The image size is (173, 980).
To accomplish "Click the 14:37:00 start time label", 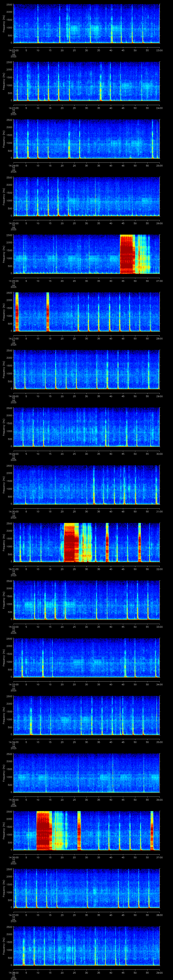I will [13, 915].
